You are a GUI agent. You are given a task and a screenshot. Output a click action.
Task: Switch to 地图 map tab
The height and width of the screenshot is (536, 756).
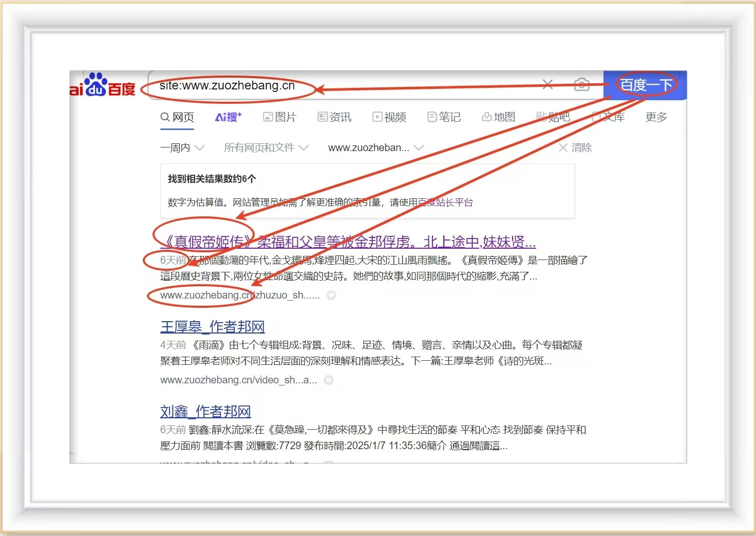(x=499, y=117)
